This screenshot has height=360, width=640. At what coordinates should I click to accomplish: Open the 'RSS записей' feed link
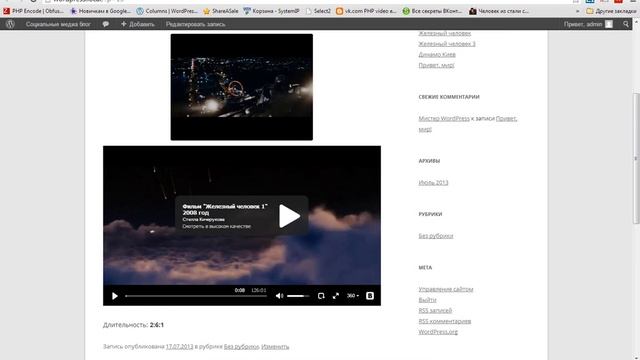click(x=435, y=310)
